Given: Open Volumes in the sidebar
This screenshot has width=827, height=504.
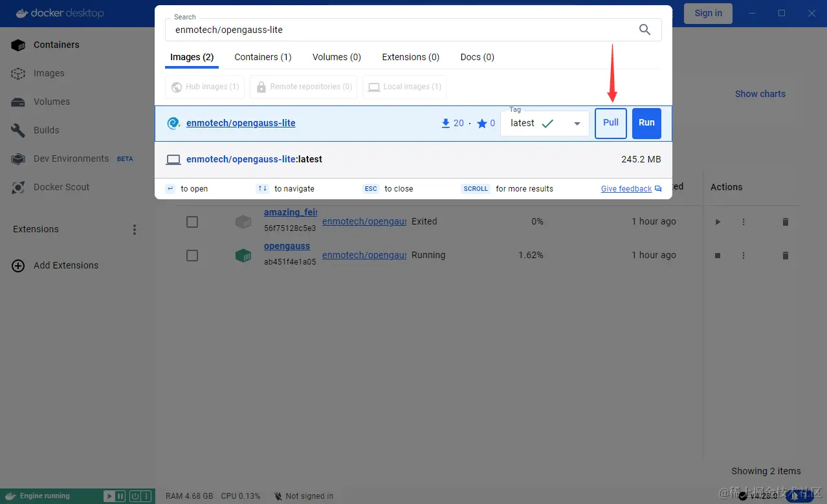Looking at the screenshot, I should click(78, 102).
